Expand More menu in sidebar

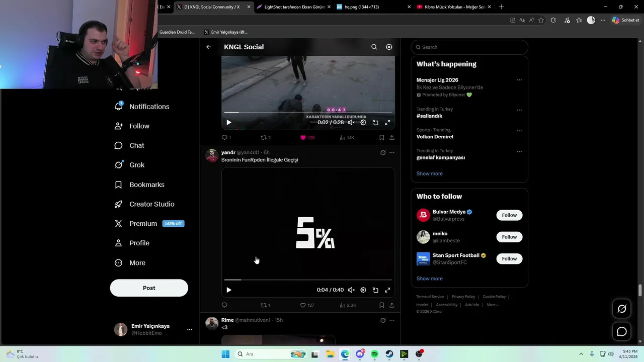click(x=130, y=262)
